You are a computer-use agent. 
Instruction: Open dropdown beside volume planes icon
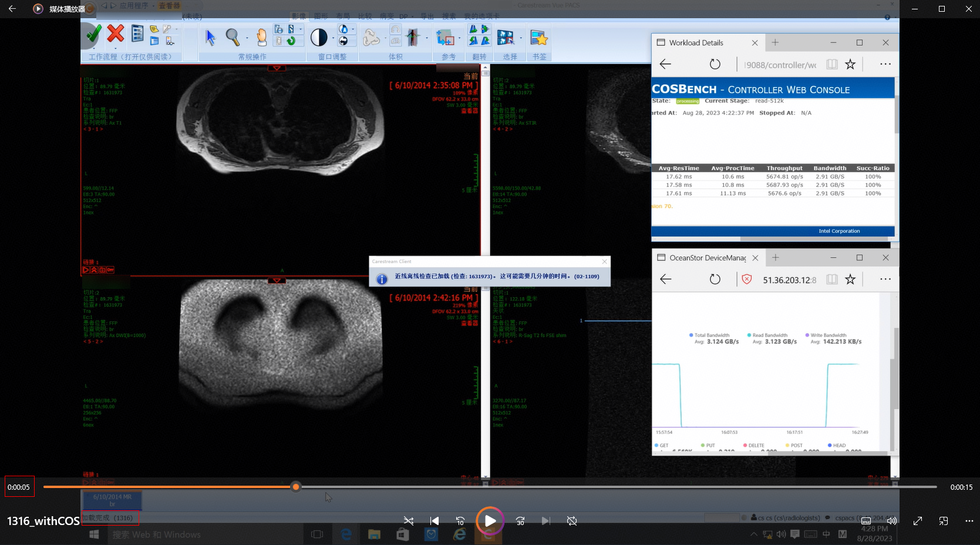click(426, 38)
